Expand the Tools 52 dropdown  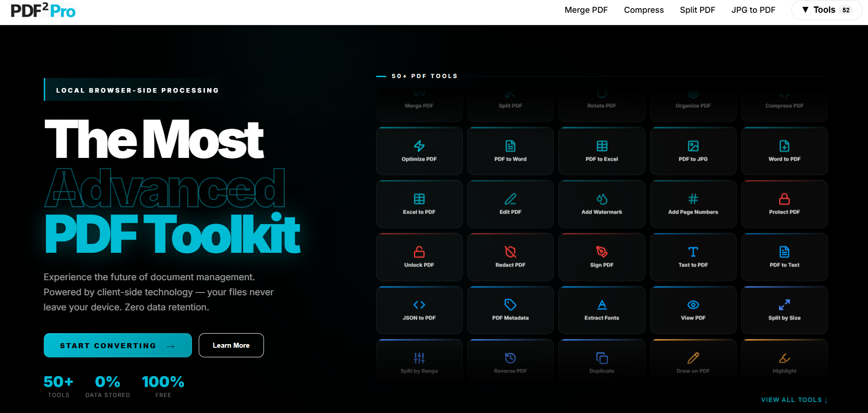[x=827, y=10]
